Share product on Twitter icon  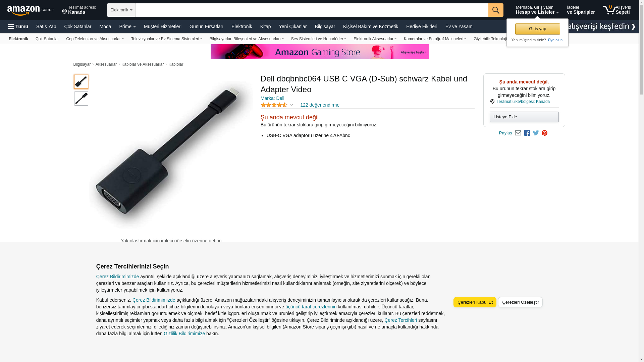(536, 133)
